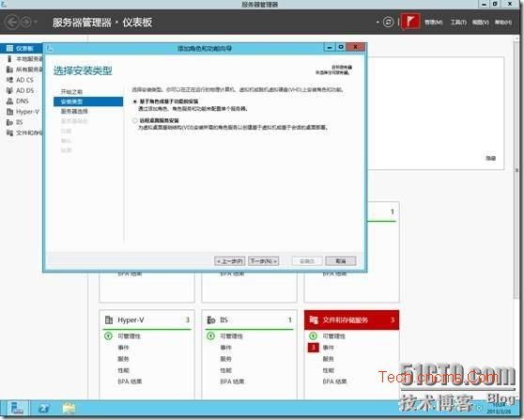Image resolution: width=524 pixels, height=420 pixels.
Task: Click the 上一步(P) button
Action: 229,261
